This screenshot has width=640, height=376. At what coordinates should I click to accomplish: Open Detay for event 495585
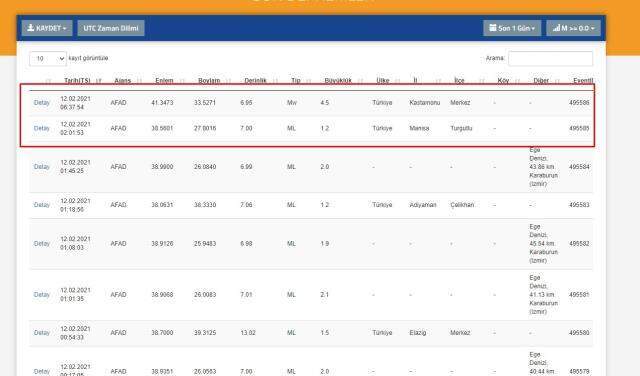(x=42, y=129)
